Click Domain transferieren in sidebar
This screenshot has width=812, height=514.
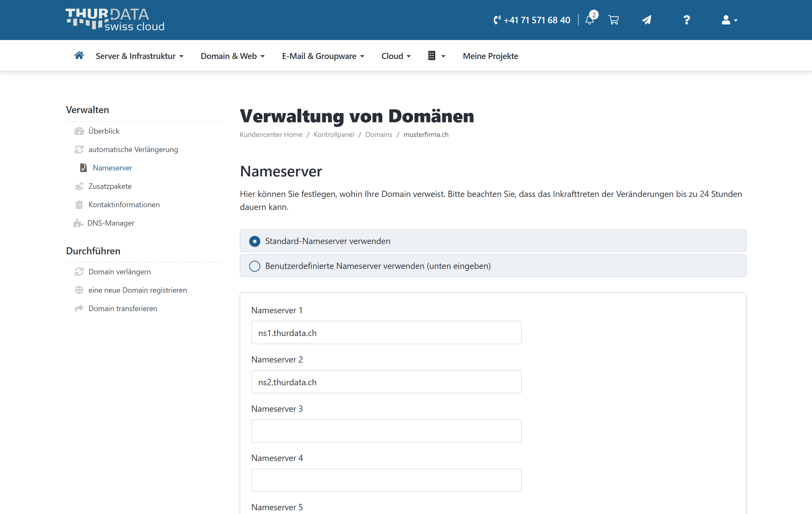123,308
